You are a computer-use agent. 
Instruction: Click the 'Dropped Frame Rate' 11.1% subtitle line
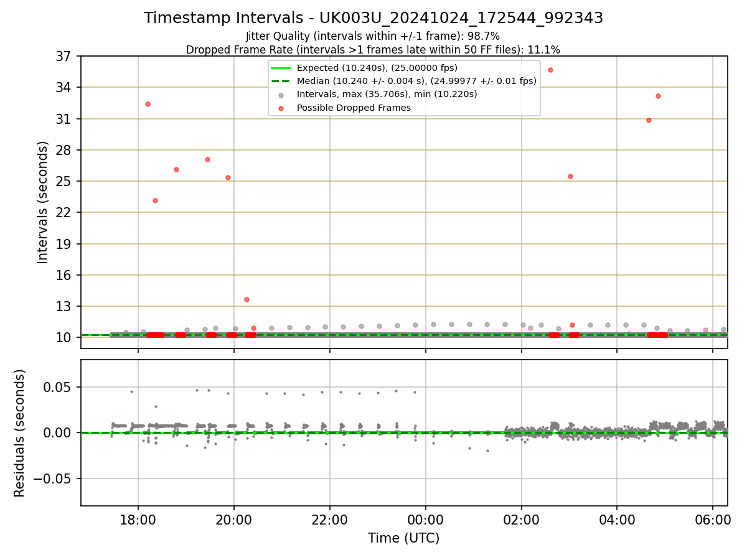pos(373,50)
